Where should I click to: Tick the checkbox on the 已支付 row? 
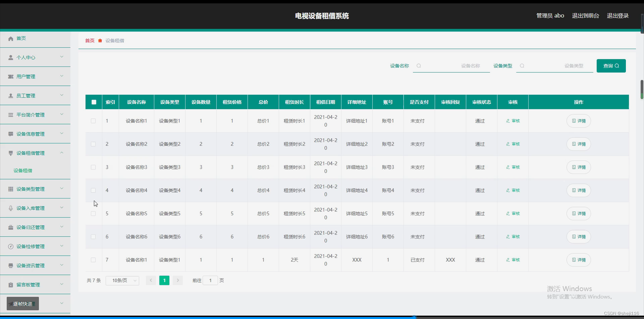(x=93, y=260)
